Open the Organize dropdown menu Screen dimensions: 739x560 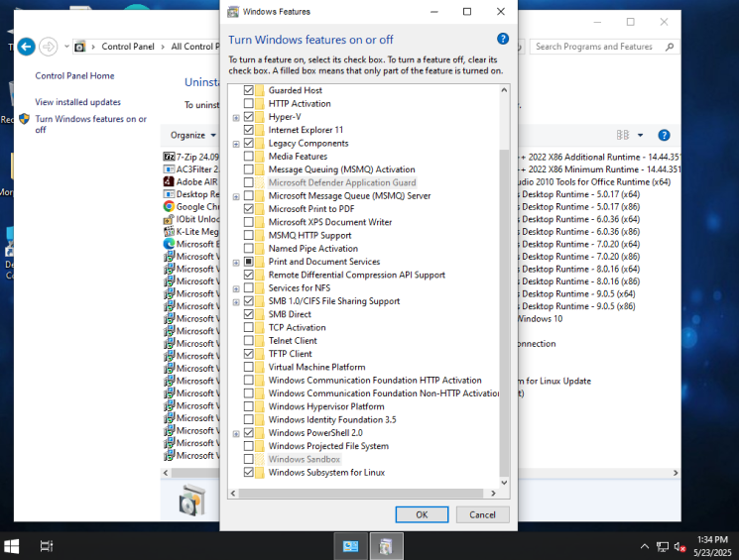pos(193,135)
